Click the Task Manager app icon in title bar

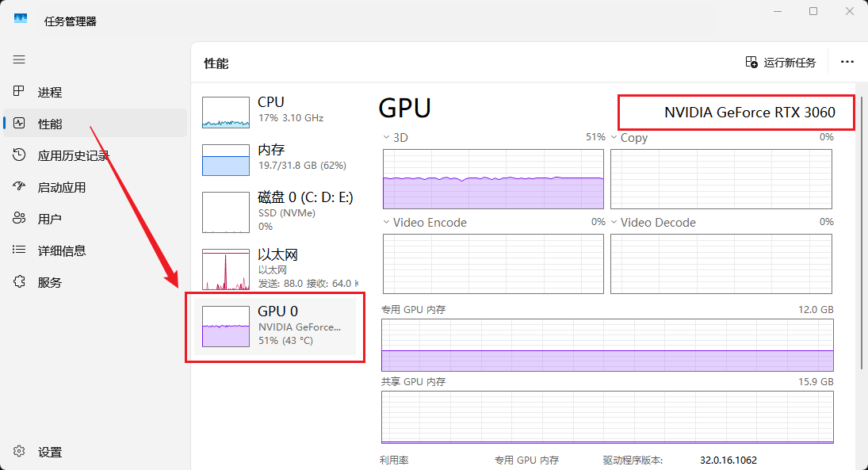[x=21, y=19]
